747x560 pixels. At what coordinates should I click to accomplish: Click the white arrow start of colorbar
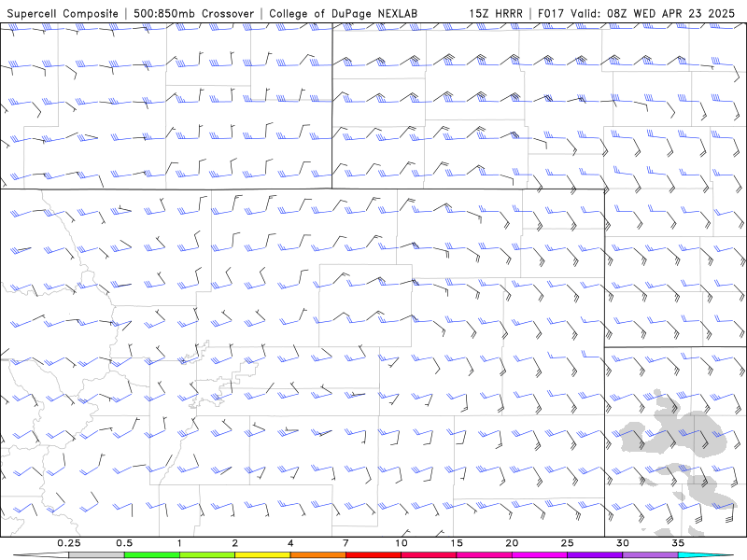pos(41,555)
